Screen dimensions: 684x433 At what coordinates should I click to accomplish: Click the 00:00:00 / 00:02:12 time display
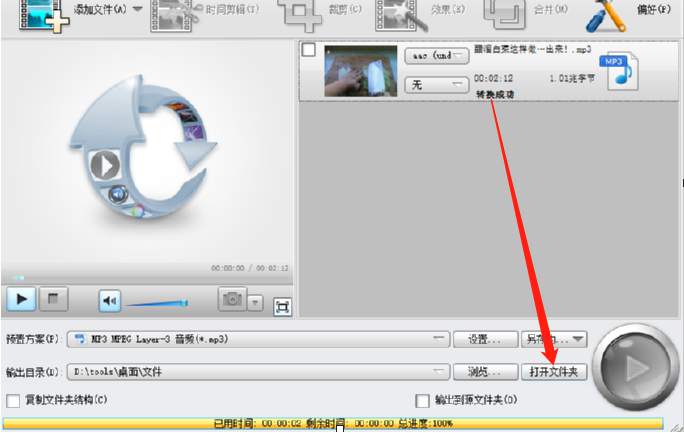(x=250, y=268)
